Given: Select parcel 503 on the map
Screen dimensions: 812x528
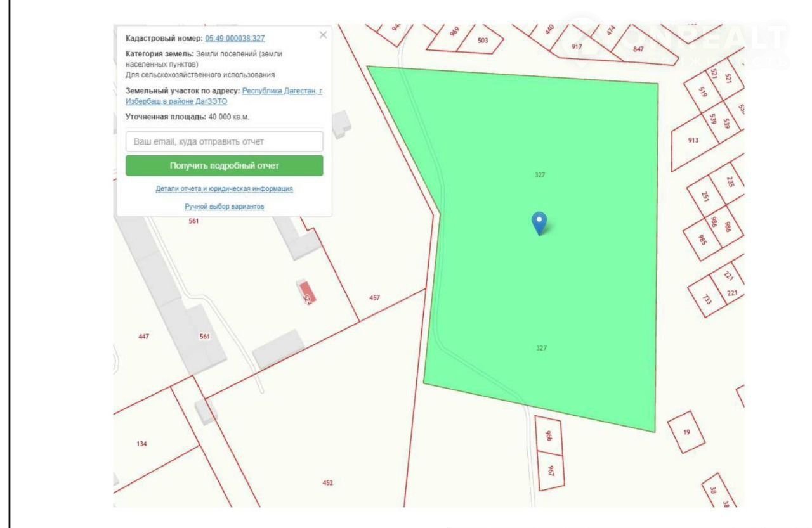Looking at the screenshot, I should point(483,41).
